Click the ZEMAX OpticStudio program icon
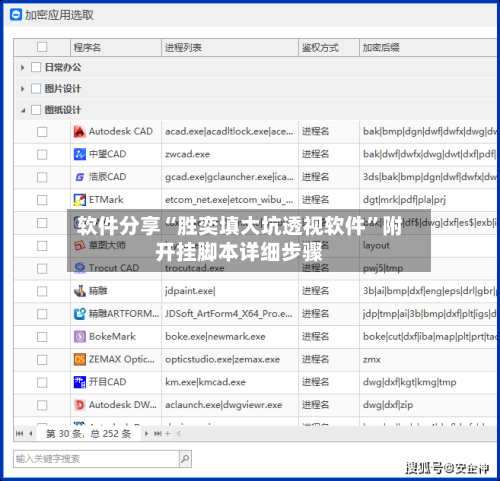Screen dimensions: 500x481 click(x=79, y=359)
